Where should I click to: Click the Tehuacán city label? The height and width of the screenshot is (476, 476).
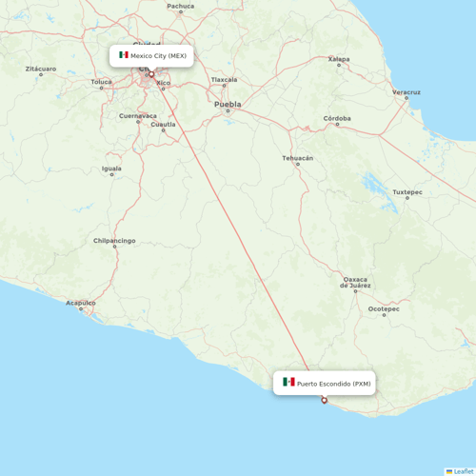(298, 158)
